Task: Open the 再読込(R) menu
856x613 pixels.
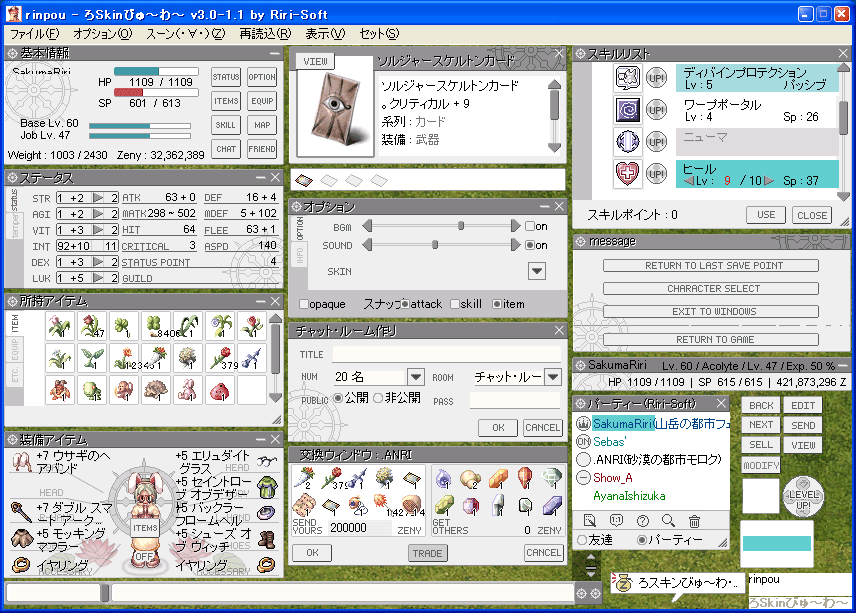Action: [265, 34]
